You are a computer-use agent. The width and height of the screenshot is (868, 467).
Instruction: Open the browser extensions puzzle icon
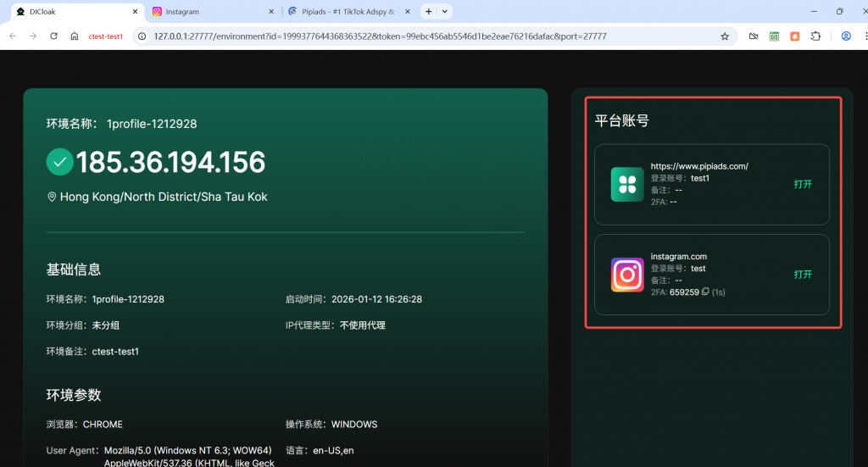click(x=815, y=36)
